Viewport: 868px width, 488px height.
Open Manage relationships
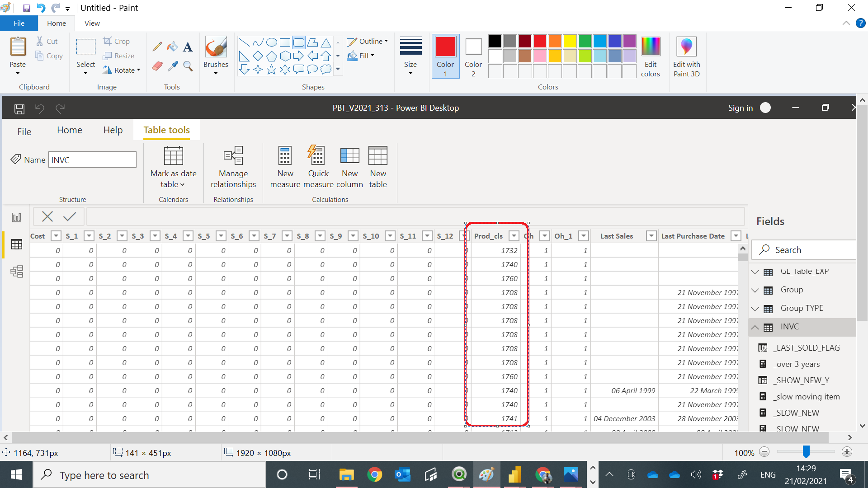click(x=233, y=167)
